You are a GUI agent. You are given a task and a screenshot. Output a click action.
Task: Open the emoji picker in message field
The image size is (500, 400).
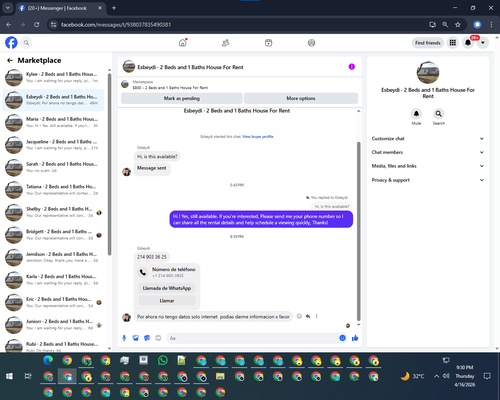pyautogui.click(x=342, y=338)
